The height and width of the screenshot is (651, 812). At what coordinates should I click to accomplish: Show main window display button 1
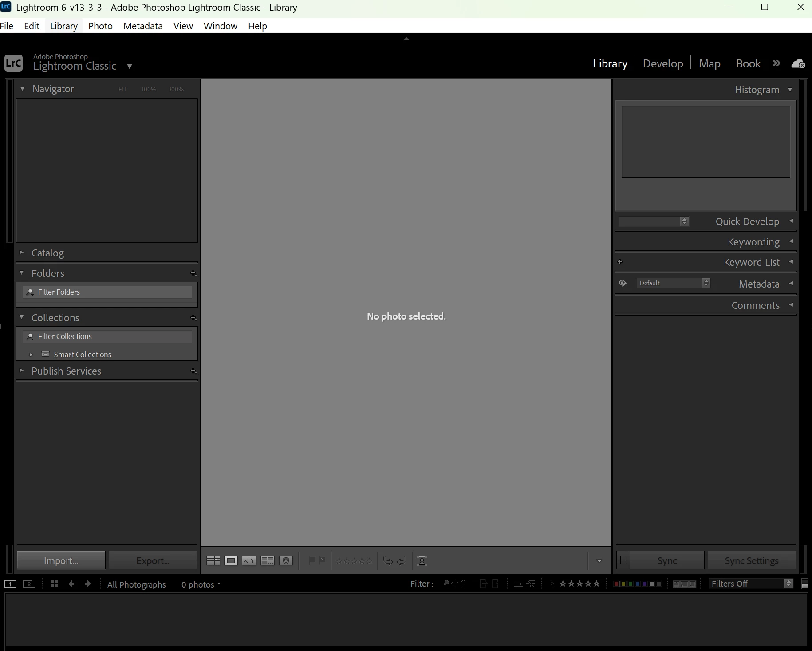pos(10,584)
